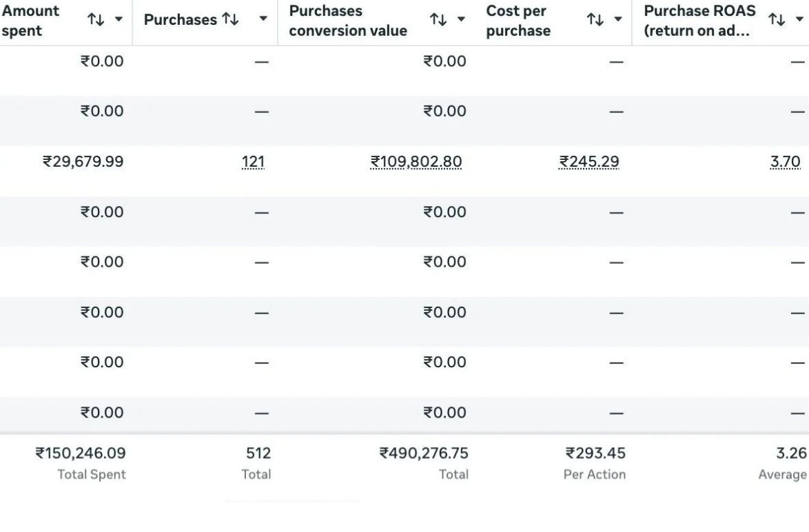Open Purchases column dropdown caret
The width and height of the screenshot is (809, 532).
point(263,19)
